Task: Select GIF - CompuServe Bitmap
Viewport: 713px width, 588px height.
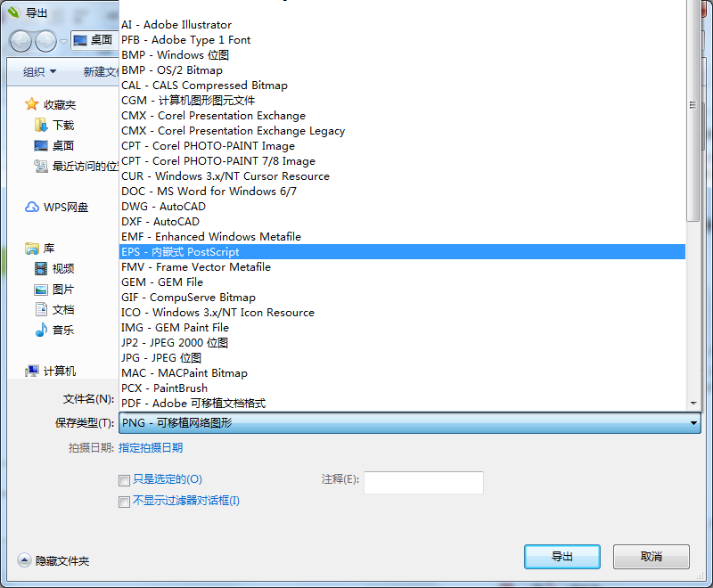Action: tap(403, 298)
